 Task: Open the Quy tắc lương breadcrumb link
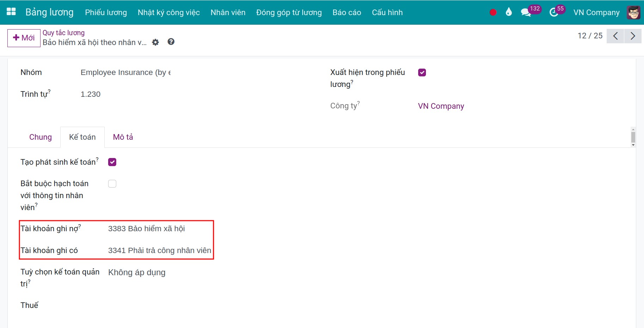[63, 33]
